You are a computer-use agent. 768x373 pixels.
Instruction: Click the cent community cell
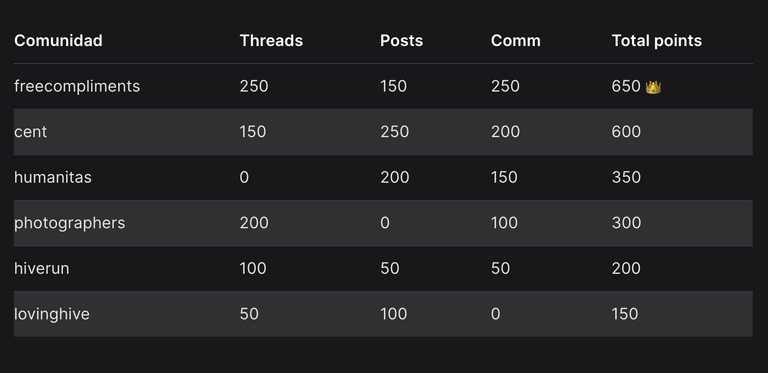[30, 132]
